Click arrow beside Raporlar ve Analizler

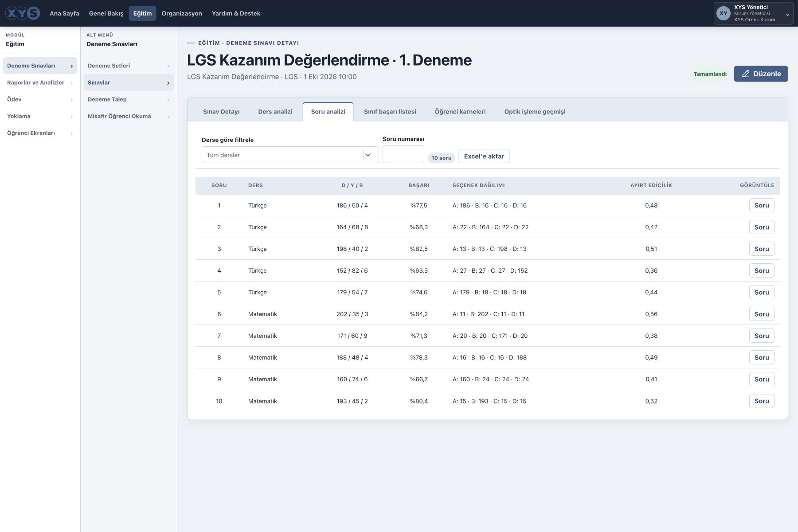coord(71,83)
